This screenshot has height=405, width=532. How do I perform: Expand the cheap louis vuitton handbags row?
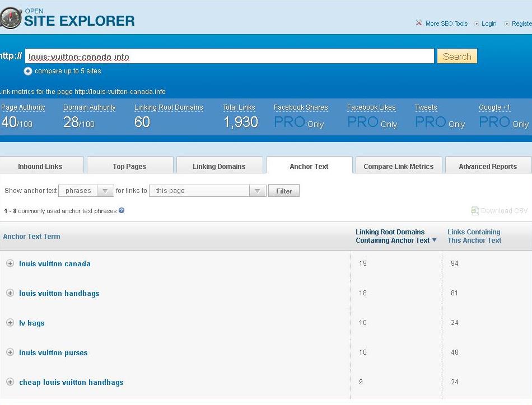pyautogui.click(x=10, y=382)
